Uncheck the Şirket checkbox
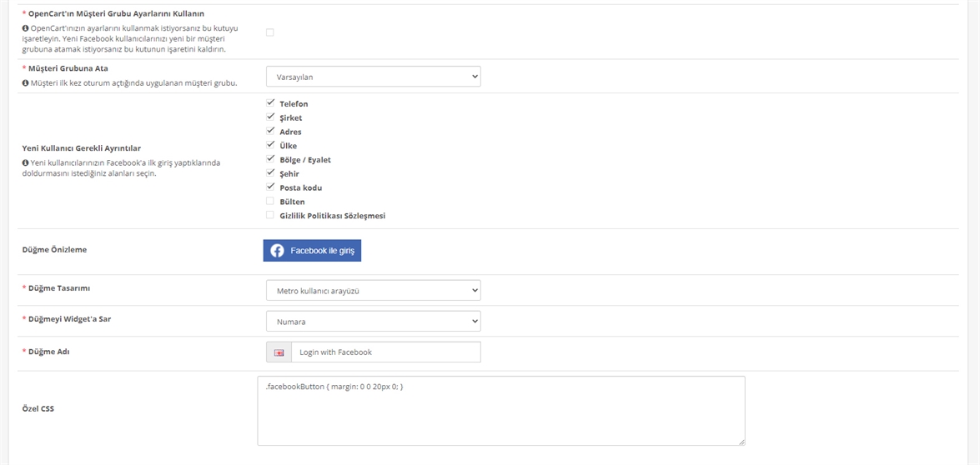This screenshot has width=980, height=465. click(x=270, y=117)
